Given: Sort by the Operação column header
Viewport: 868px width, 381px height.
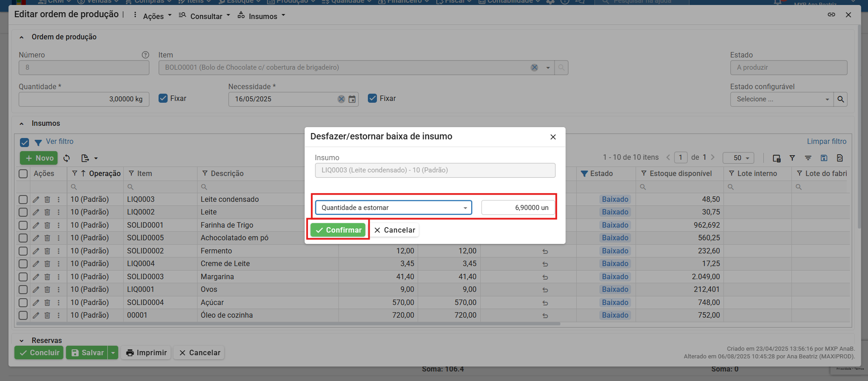Looking at the screenshot, I should point(105,174).
